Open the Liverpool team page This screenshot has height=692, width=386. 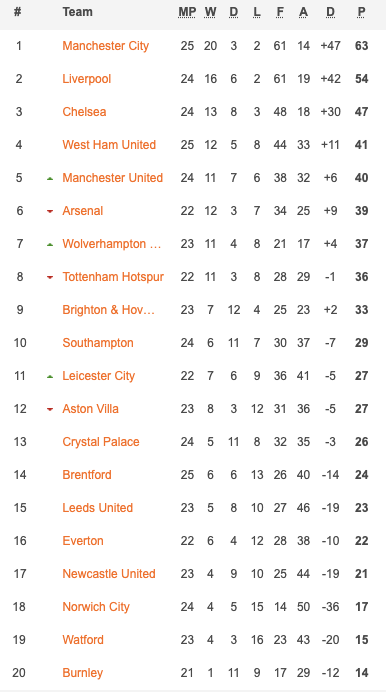pyautogui.click(x=86, y=79)
